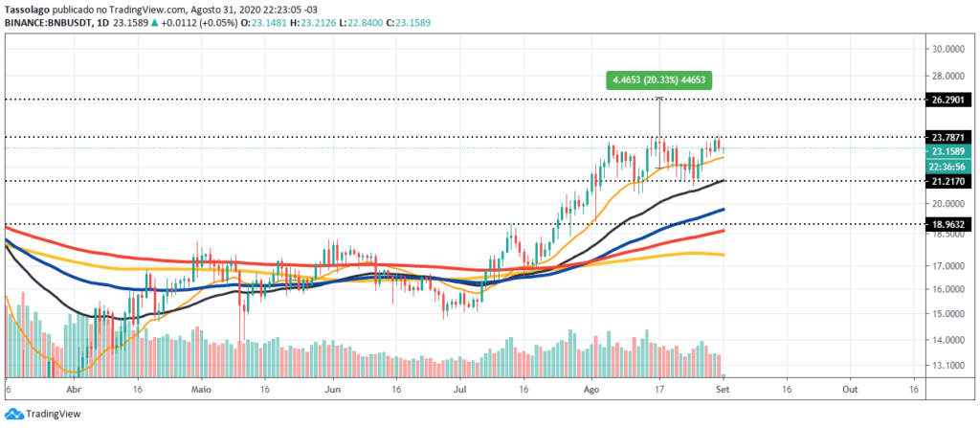The image size is (980, 428).
Task: Click the 26.2901 price level label
Action: (948, 101)
